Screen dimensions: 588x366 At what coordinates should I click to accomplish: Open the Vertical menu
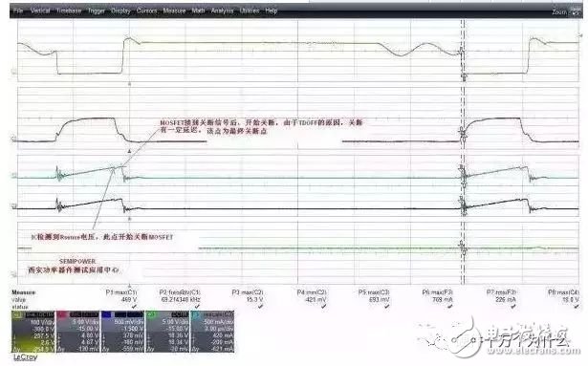coord(40,11)
